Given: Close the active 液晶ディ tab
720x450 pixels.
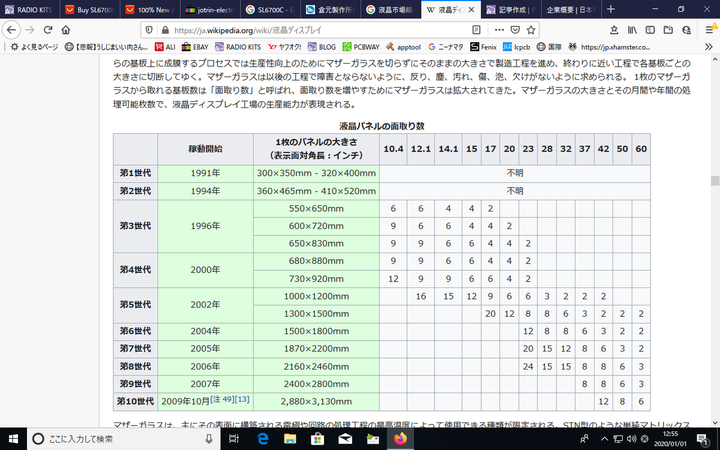Looking at the screenshot, I should tap(471, 10).
